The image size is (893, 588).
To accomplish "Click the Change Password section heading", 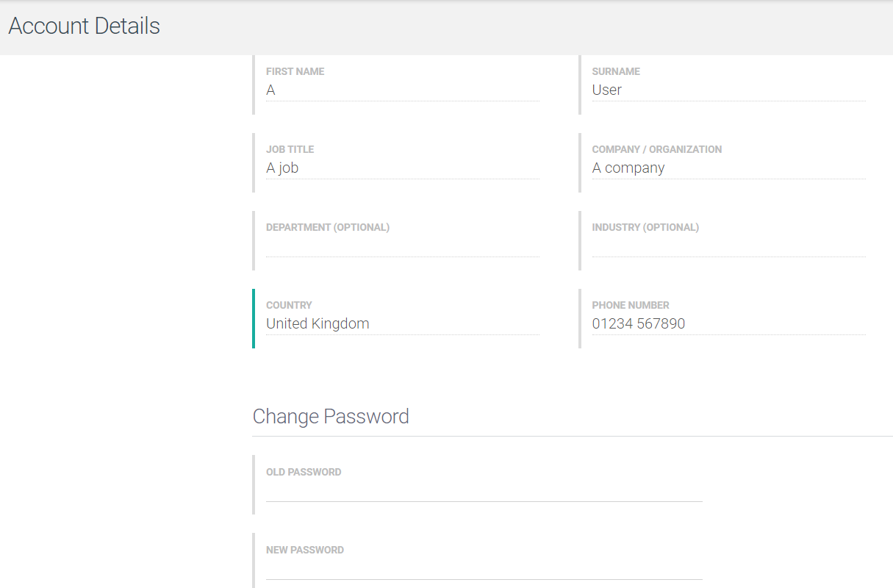I will point(331,416).
